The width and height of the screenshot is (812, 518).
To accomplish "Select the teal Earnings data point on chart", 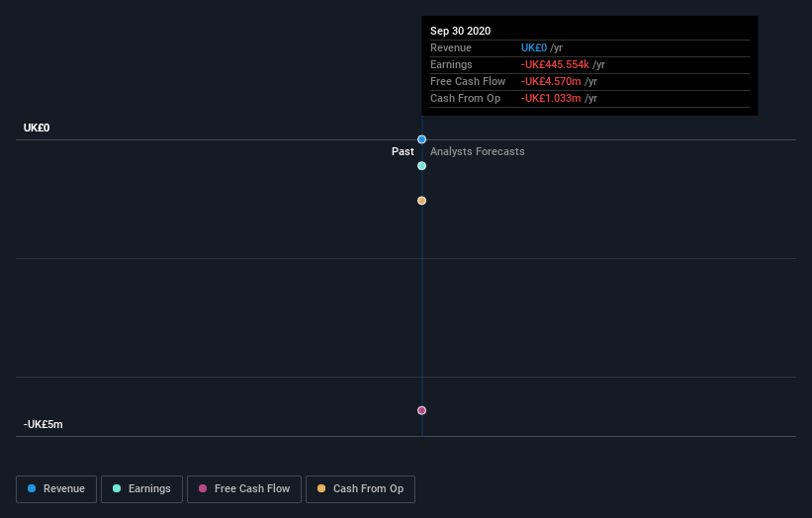I will tap(421, 166).
